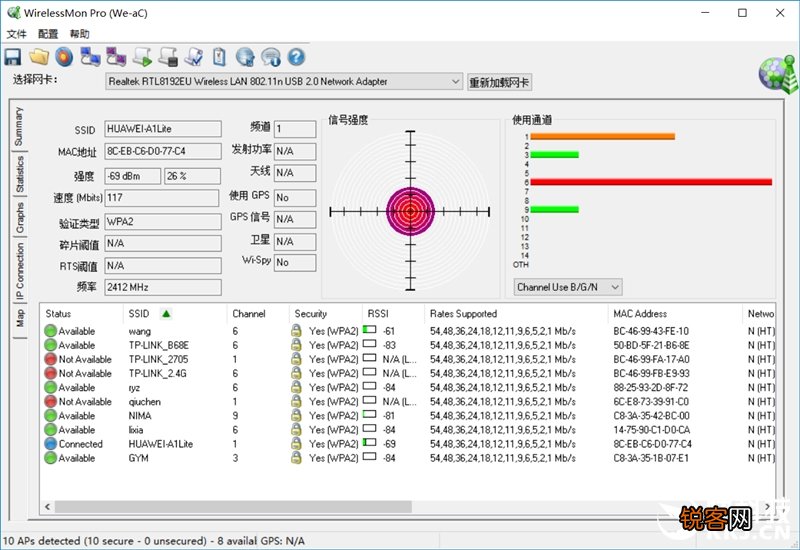800x550 pixels.
Task: Click the signal strength radar target center
Action: click(410, 211)
